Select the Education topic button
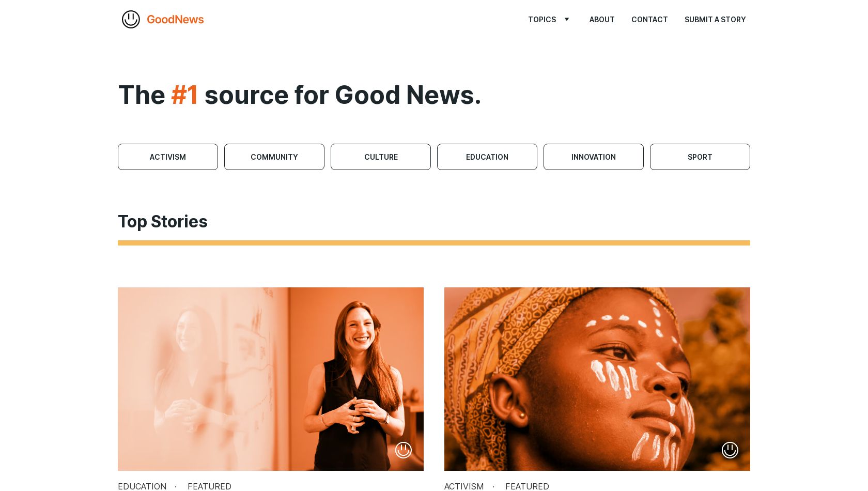The image size is (868, 491). [487, 157]
